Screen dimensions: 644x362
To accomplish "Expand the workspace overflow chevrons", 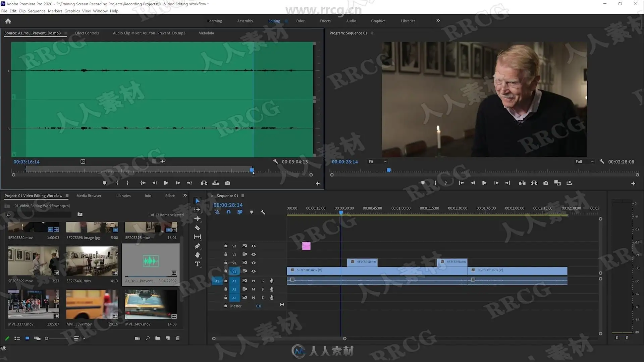I will (438, 21).
